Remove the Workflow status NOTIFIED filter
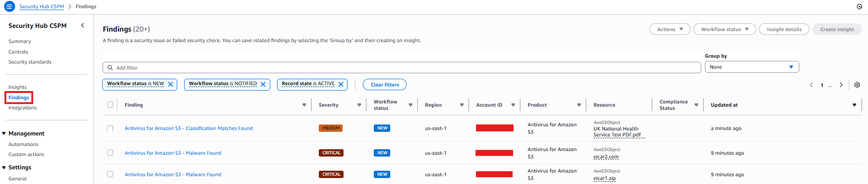The width and height of the screenshot is (868, 184). pyautogui.click(x=263, y=84)
